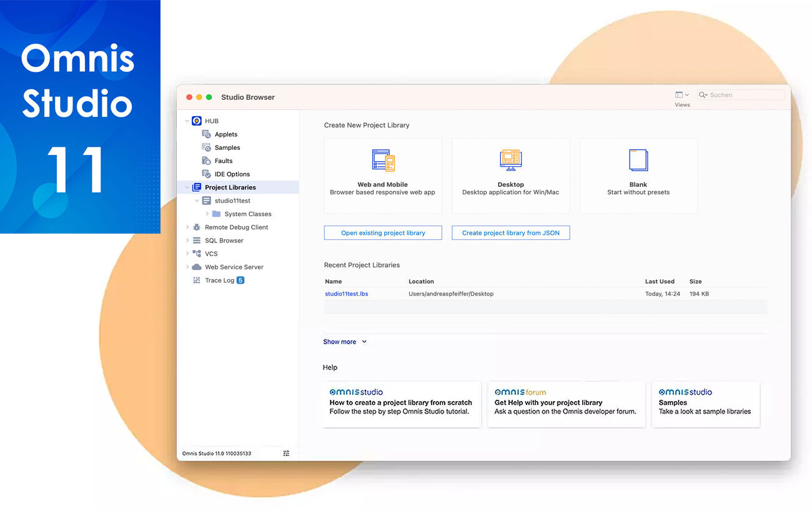Sort recent libraries by Name column

pos(334,281)
